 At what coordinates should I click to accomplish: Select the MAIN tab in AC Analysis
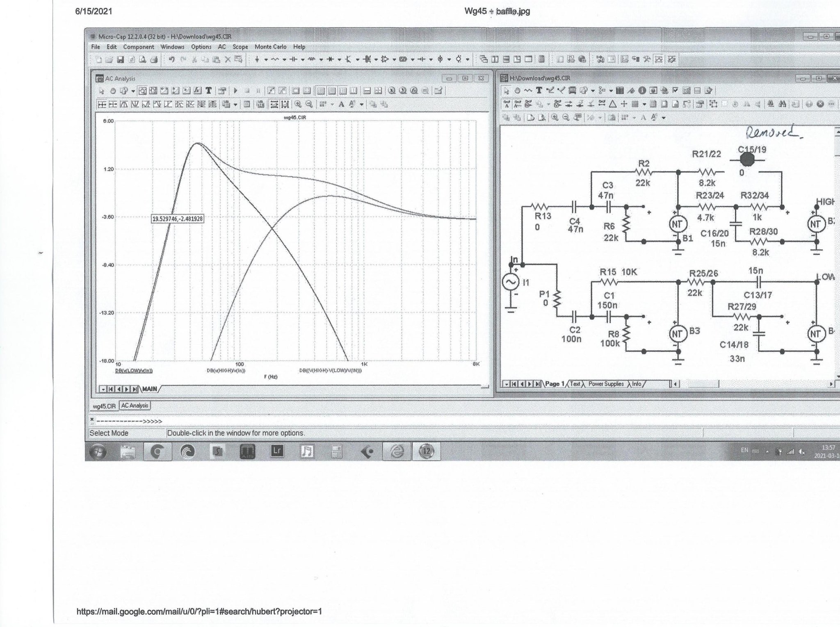pos(150,389)
